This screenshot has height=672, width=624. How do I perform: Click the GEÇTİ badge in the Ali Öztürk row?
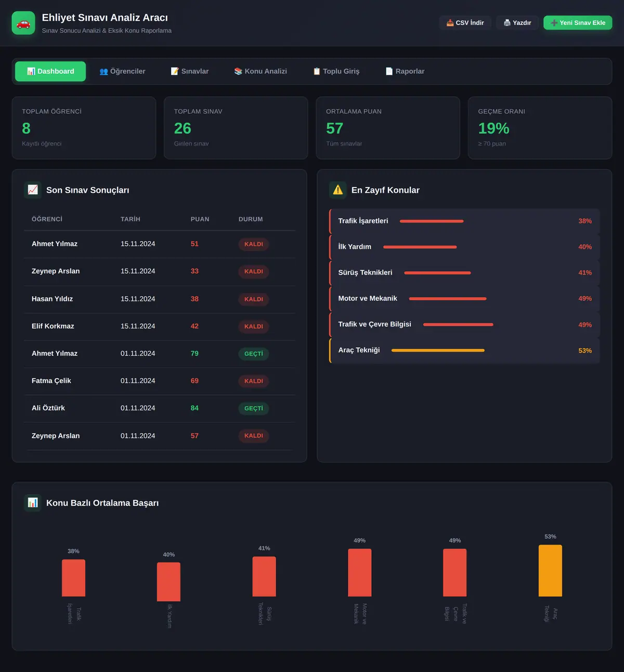(x=254, y=409)
